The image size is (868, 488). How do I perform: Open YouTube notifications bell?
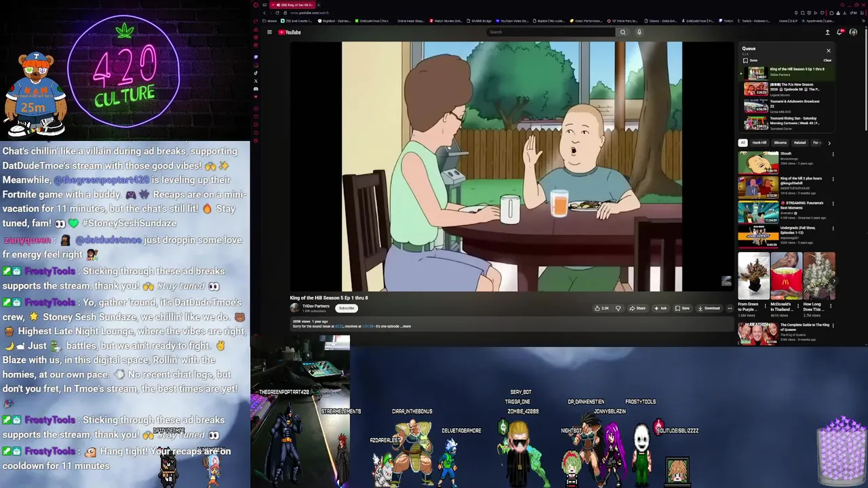840,32
